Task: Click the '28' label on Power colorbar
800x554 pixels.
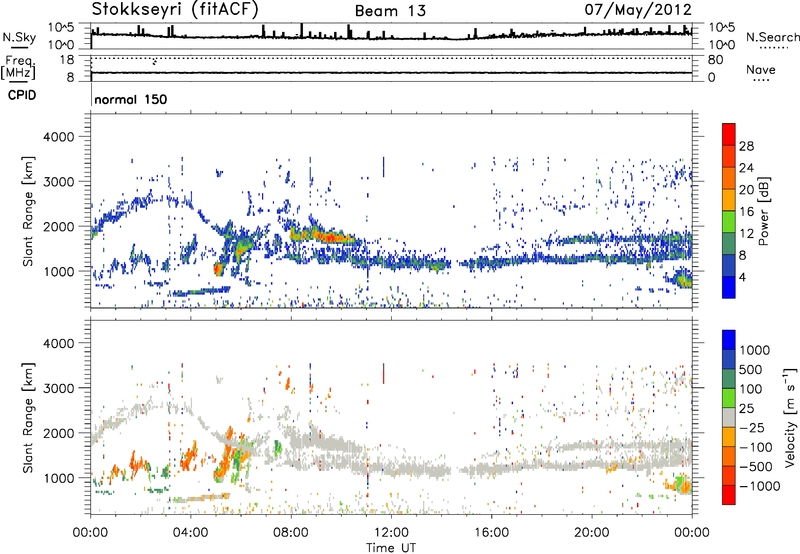Action: pos(746,146)
